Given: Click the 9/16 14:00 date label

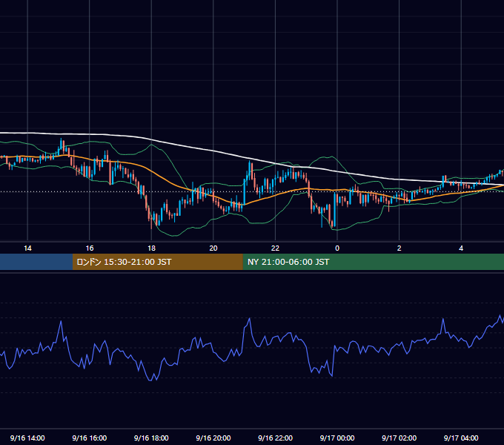Looking at the screenshot, I should click(x=27, y=438).
